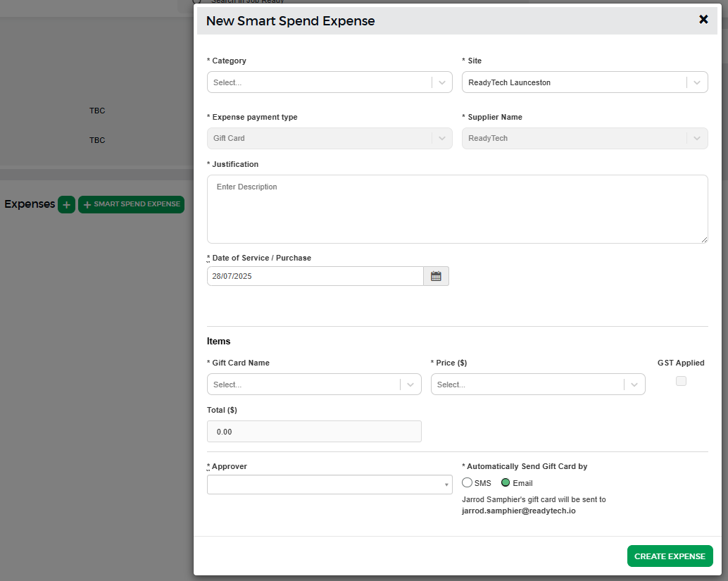Click the Create Expense button
This screenshot has width=728, height=581.
[x=670, y=556]
